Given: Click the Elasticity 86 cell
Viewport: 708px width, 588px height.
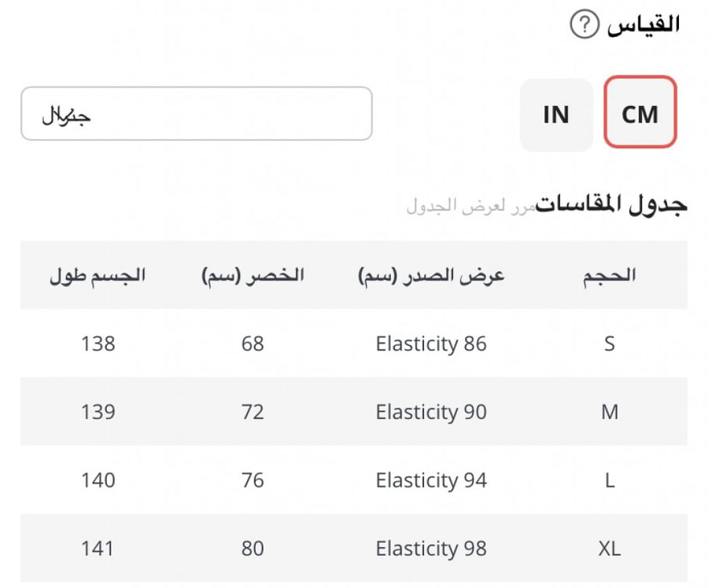Looking at the screenshot, I should point(431,344).
